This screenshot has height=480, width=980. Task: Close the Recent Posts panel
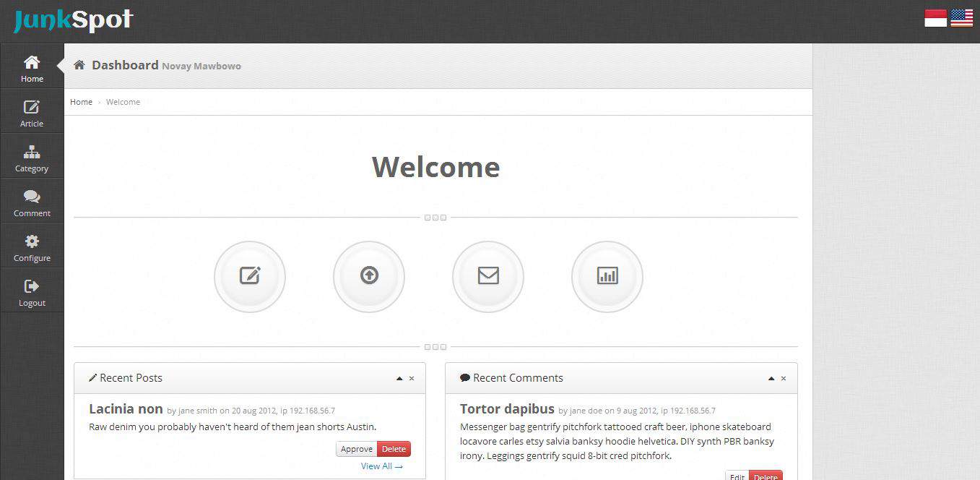(x=412, y=378)
